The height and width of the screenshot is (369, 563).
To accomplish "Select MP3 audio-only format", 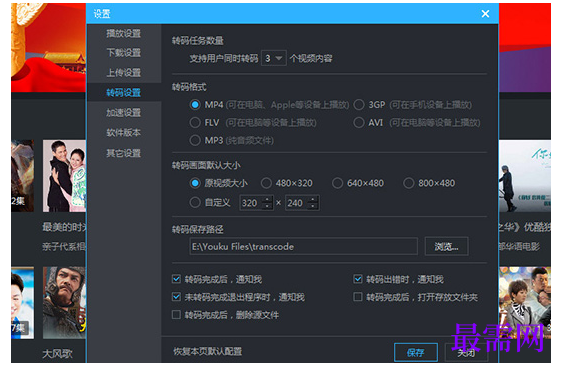I will click(195, 140).
